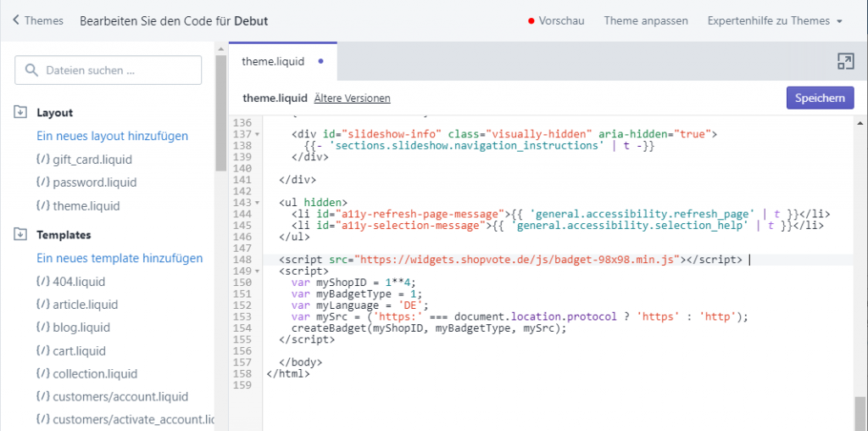Open blog.liquid file
868x431 pixels.
coord(81,327)
